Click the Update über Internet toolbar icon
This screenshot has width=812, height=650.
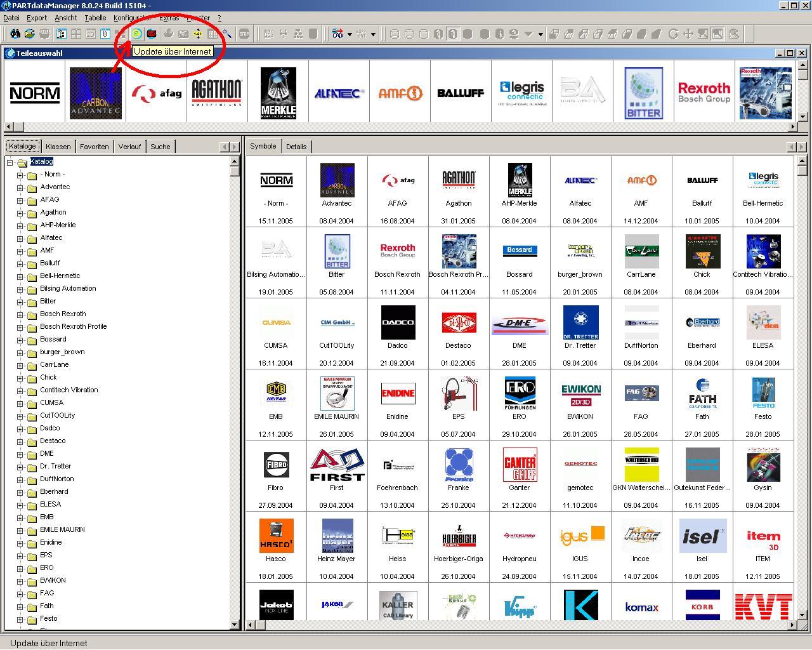[x=136, y=34]
